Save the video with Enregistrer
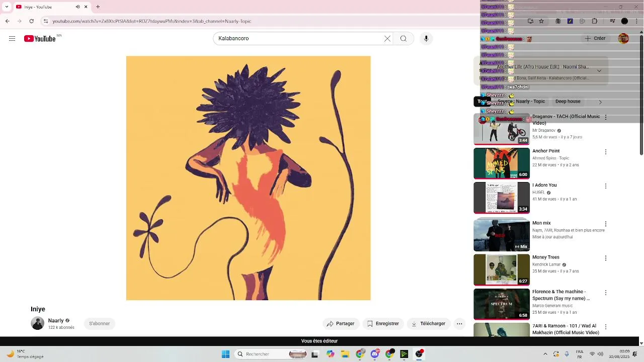The image size is (644, 362). pyautogui.click(x=383, y=324)
